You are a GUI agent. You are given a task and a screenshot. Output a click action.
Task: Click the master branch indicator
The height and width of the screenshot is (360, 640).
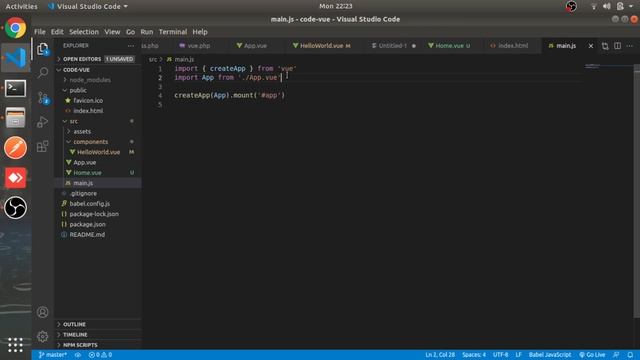(53, 355)
